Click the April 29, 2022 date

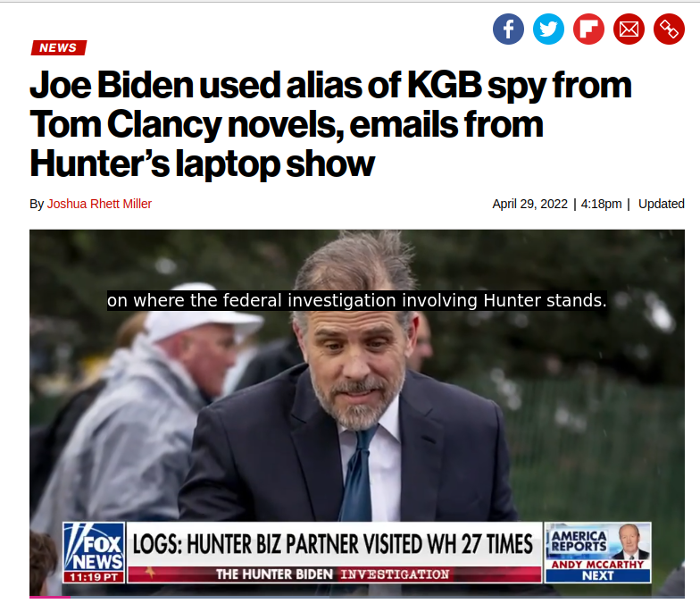coord(529,204)
